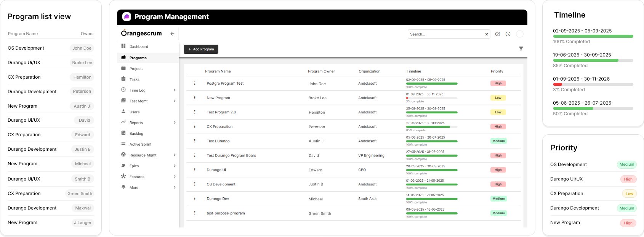Open the Postgre Program Test link
Image resolution: width=644 pixels, height=237 pixels.
coord(225,84)
